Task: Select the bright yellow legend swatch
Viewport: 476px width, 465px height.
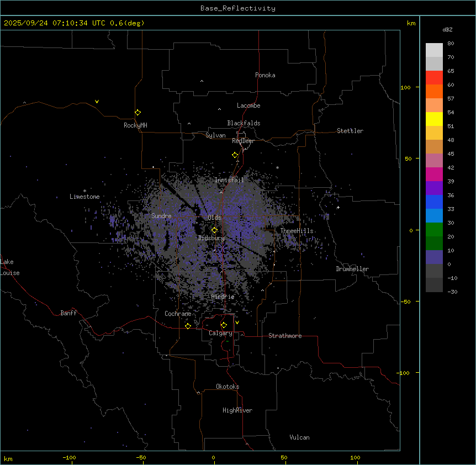Action: [434, 119]
